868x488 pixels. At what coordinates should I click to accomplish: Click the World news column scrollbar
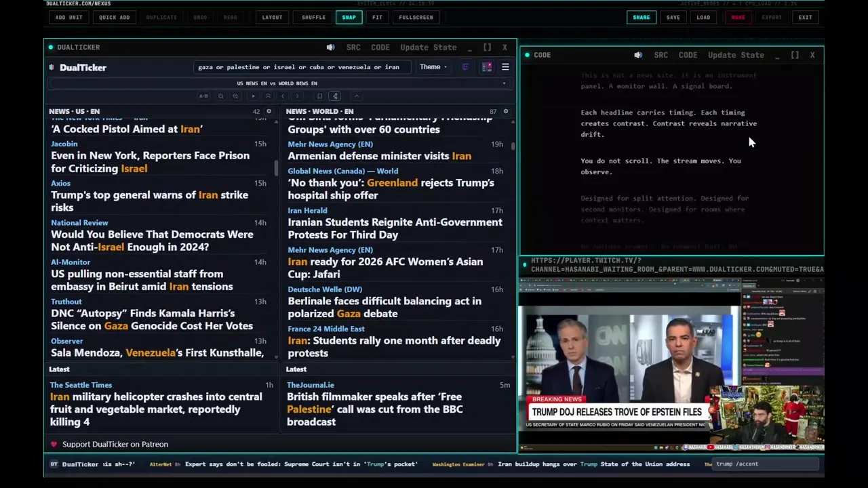tap(513, 145)
